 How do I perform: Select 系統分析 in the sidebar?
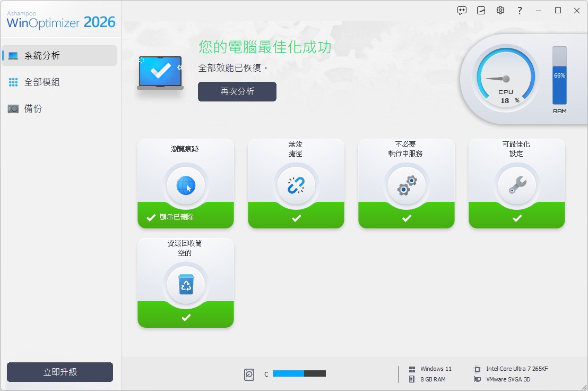click(x=59, y=56)
